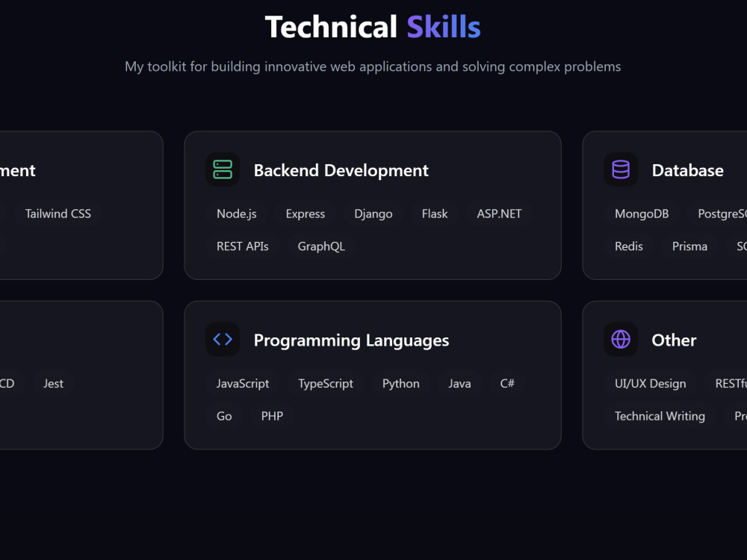This screenshot has width=747, height=560.
Task: Click the toolkit subtitle sentence
Action: (373, 66)
